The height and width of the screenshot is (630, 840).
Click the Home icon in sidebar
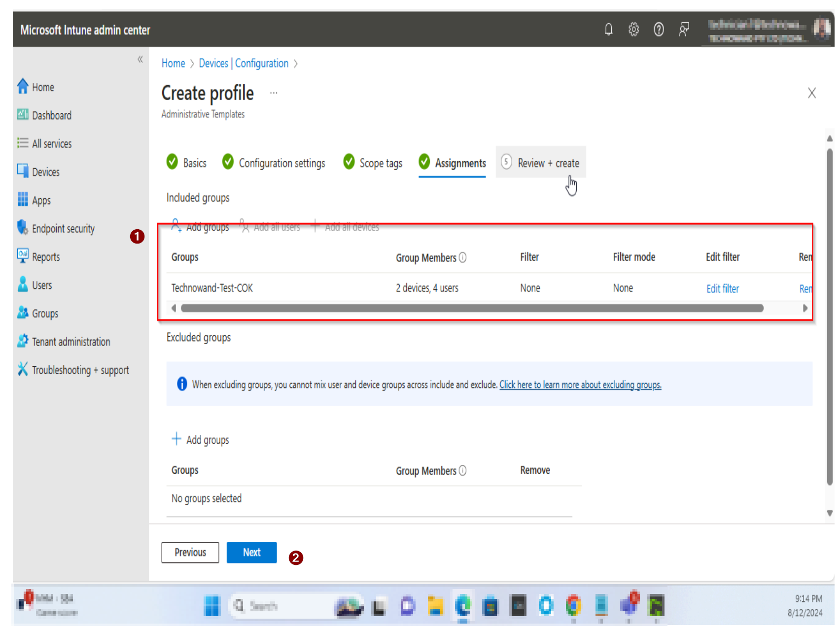coord(23,86)
